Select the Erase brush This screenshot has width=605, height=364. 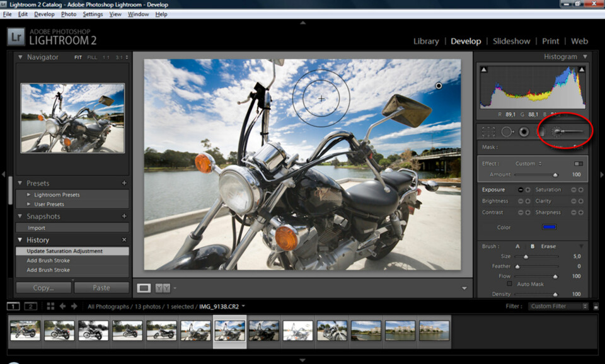click(548, 246)
